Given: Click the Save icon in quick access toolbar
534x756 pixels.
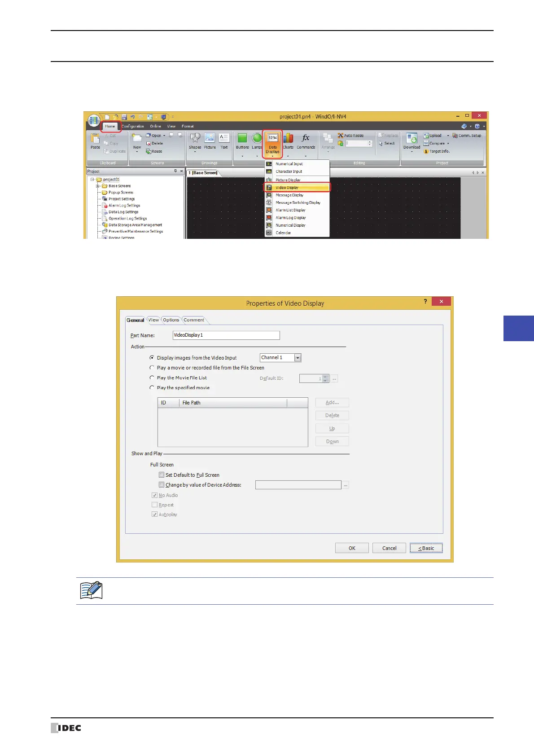Looking at the screenshot, I should [x=124, y=117].
